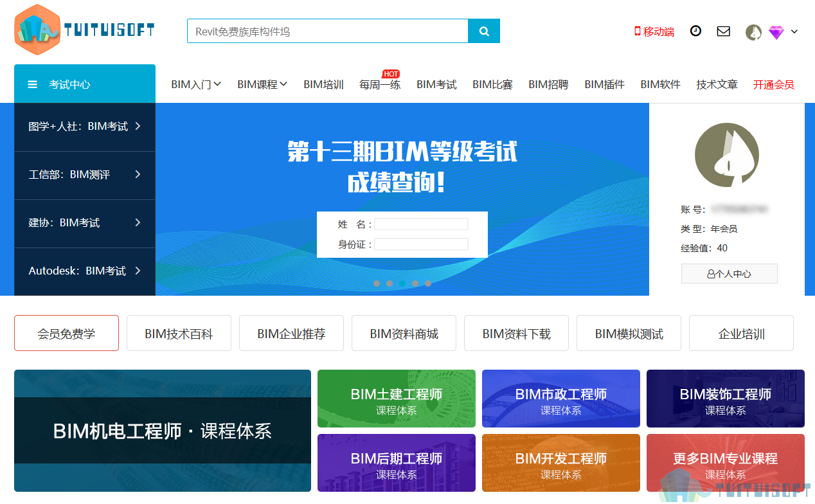Expand 工信部：BIM测评 sidebar item
This screenshot has width=815, height=504.
85,175
